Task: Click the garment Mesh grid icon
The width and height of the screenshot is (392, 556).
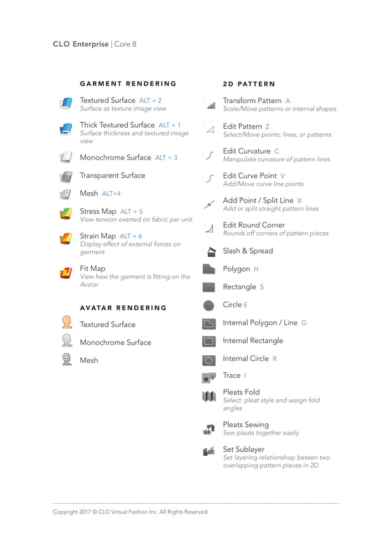Action: 66,194
